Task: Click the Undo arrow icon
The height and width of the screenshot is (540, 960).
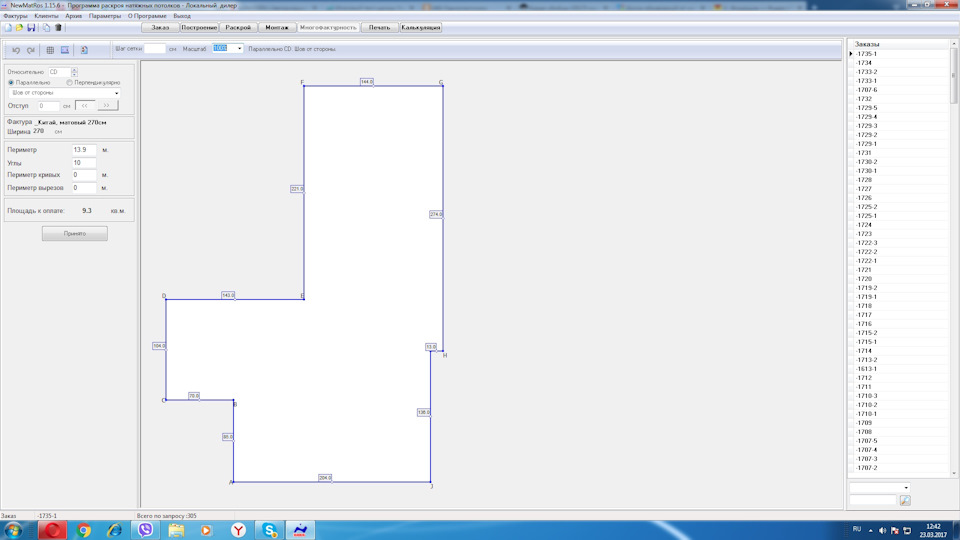Action: click(17, 50)
